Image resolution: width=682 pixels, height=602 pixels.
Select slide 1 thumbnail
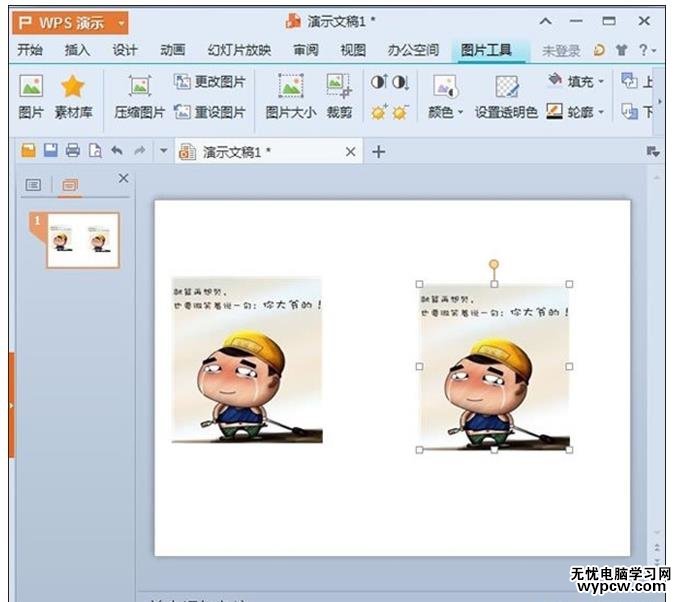83,241
